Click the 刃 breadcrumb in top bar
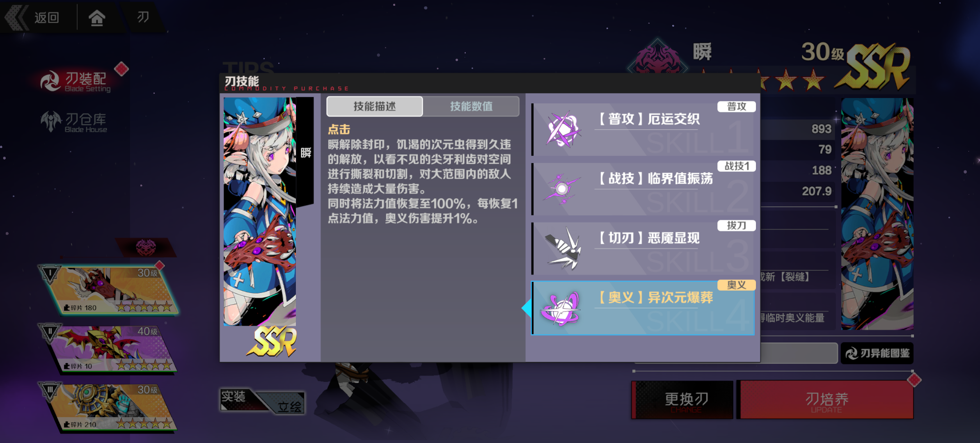 [143, 17]
